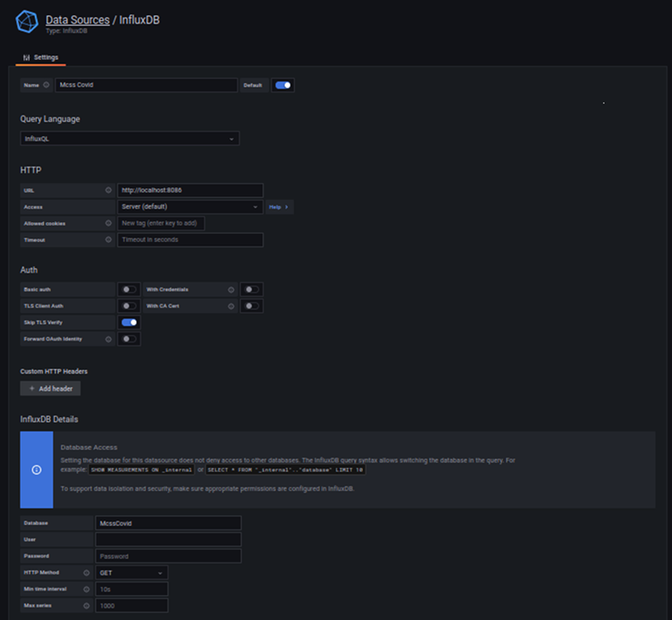This screenshot has width=672, height=620.
Task: Click the Max series info icon
Action: point(87,606)
